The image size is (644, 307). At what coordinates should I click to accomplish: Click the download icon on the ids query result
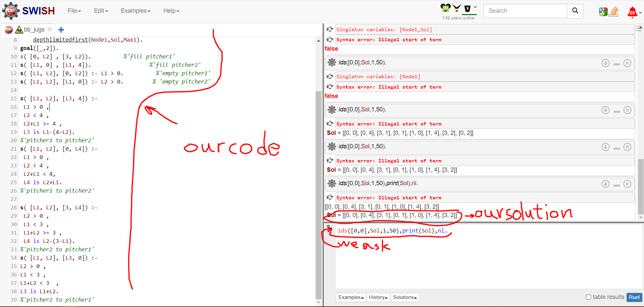(x=605, y=63)
